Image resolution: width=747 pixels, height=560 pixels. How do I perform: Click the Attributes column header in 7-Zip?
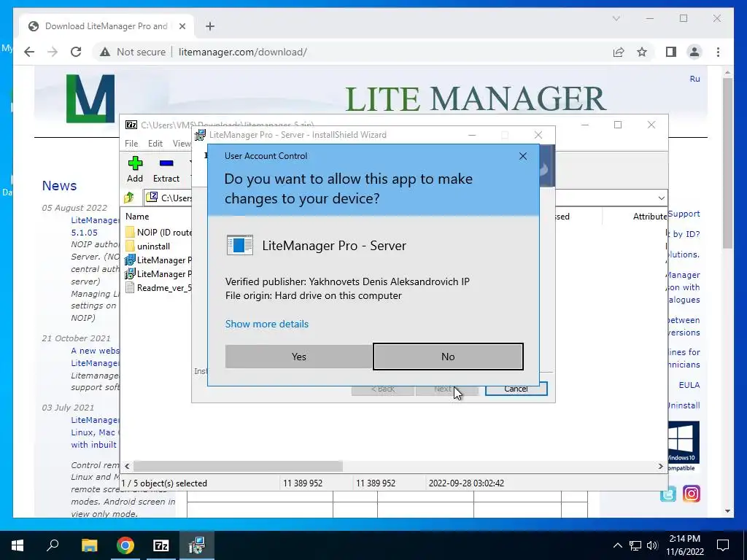click(650, 217)
